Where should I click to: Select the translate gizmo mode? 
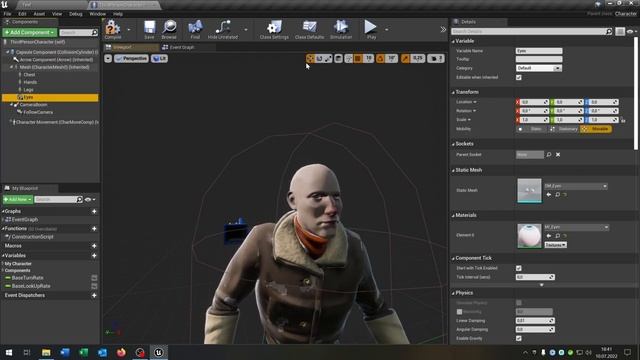pyautogui.click(x=310, y=59)
